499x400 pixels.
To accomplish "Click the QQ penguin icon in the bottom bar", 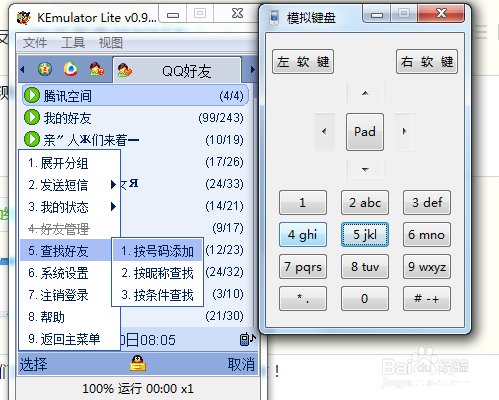I will click(x=138, y=363).
